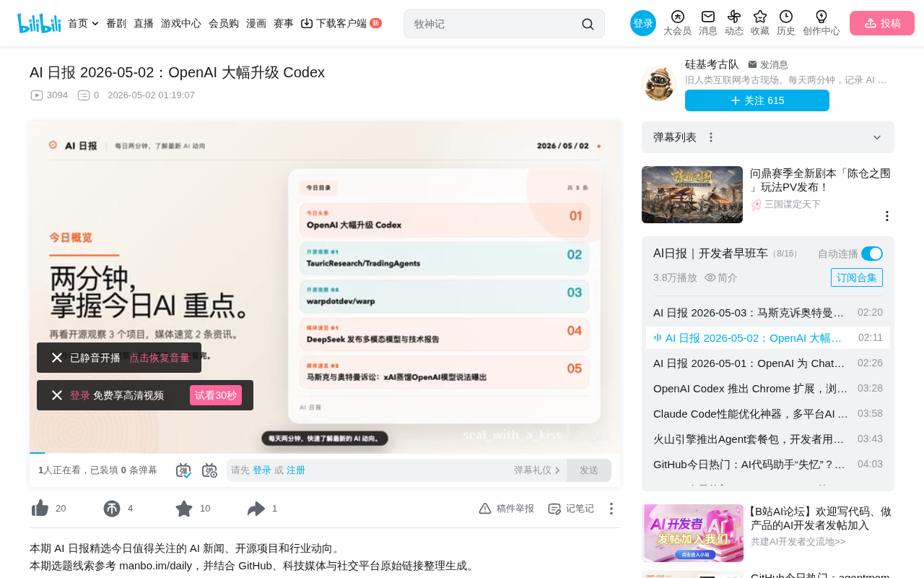Click 发消息 envelope icon
This screenshot has width=924, height=578.
752,65
